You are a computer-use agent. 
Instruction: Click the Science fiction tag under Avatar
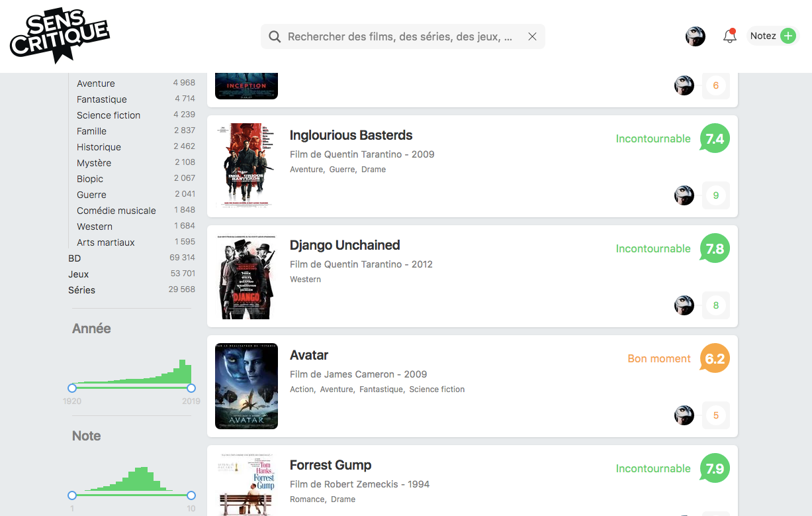point(437,389)
